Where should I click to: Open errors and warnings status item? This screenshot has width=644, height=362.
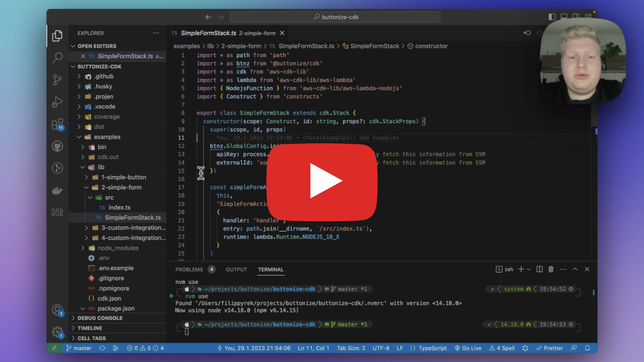(x=145, y=348)
